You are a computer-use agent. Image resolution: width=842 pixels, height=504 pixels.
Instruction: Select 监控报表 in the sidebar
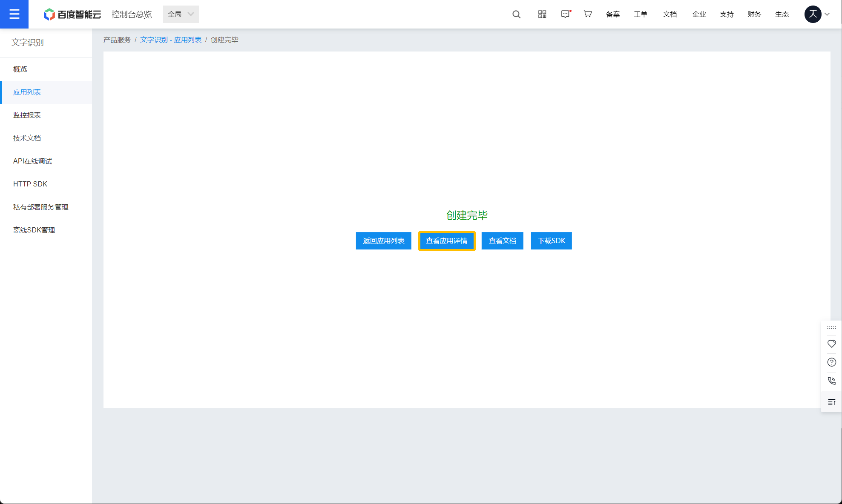click(27, 115)
